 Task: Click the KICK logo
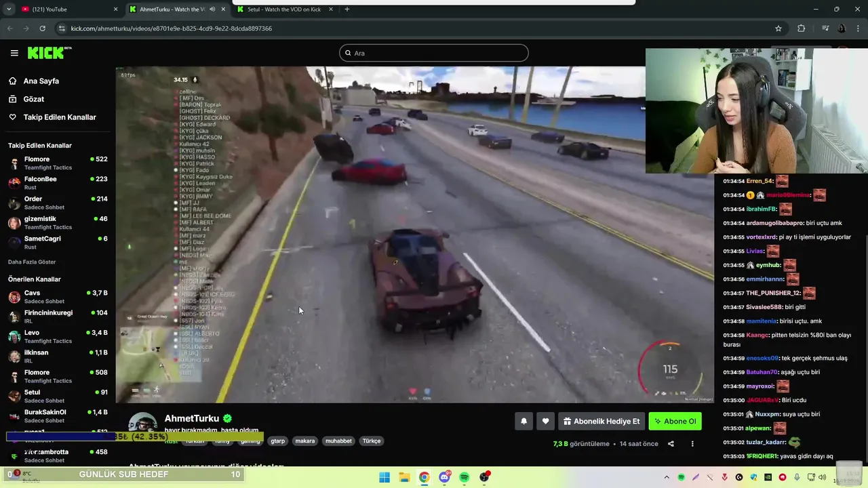50,53
